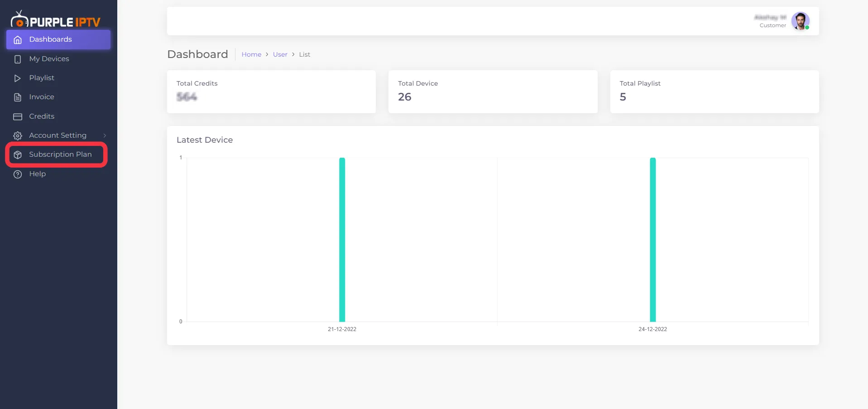Click the Account Setting gear icon

18,136
